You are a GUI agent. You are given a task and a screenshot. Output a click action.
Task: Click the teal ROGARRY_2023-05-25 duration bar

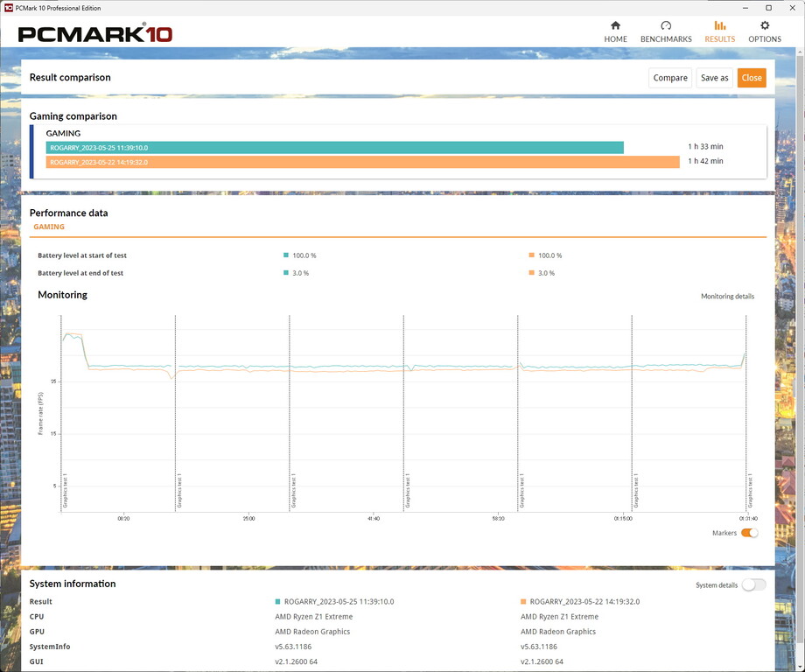click(x=335, y=147)
